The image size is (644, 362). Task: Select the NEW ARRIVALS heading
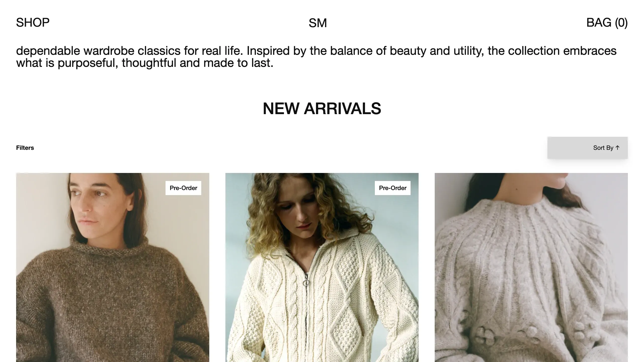[322, 109]
